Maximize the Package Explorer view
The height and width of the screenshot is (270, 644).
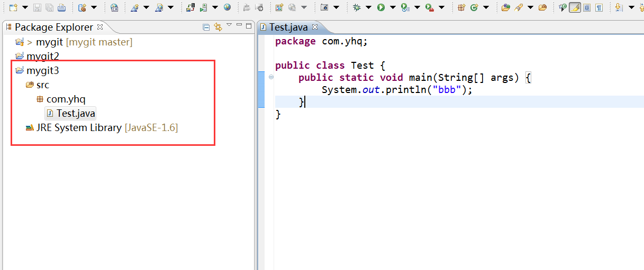click(x=249, y=25)
